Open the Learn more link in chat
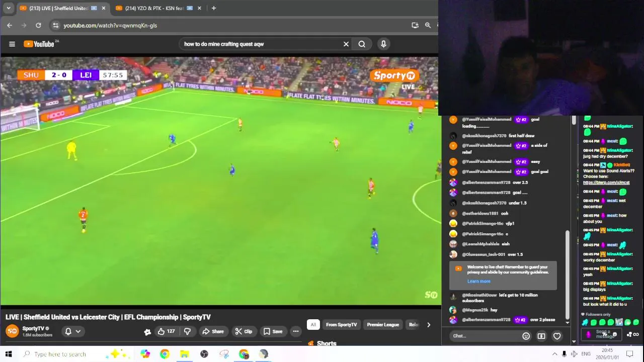This screenshot has width=644, height=362. pos(478,281)
